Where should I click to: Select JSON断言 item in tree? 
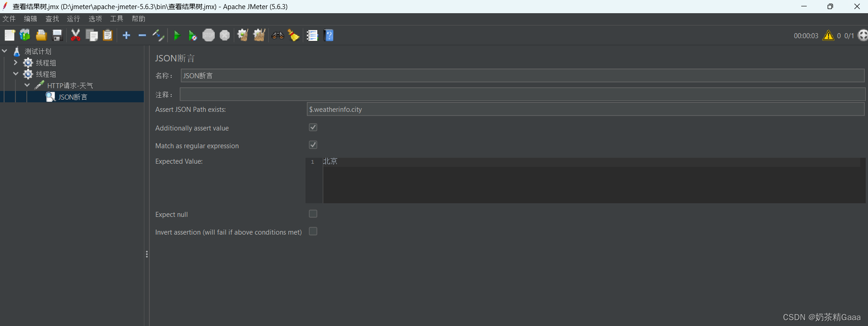coord(73,97)
